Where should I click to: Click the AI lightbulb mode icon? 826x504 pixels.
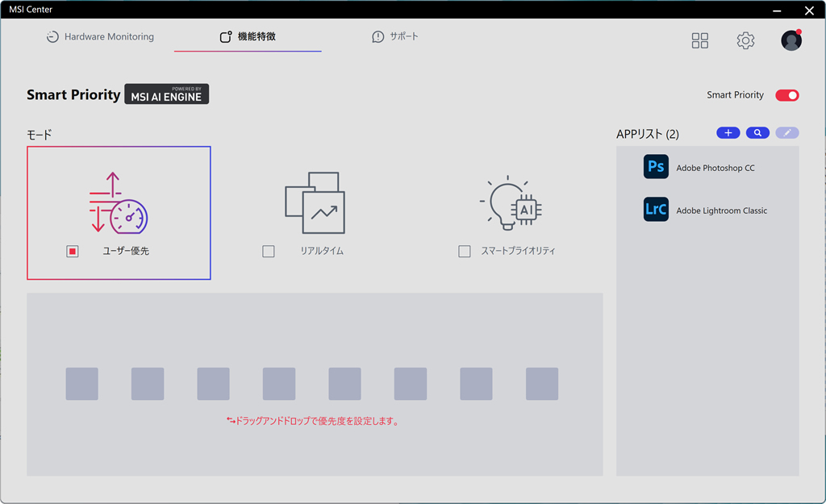coord(511,202)
